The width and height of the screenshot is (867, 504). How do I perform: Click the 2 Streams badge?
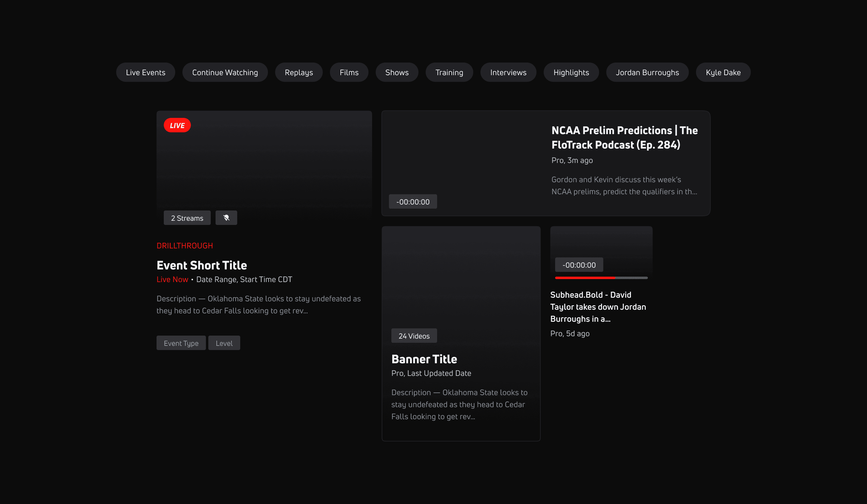(x=187, y=218)
